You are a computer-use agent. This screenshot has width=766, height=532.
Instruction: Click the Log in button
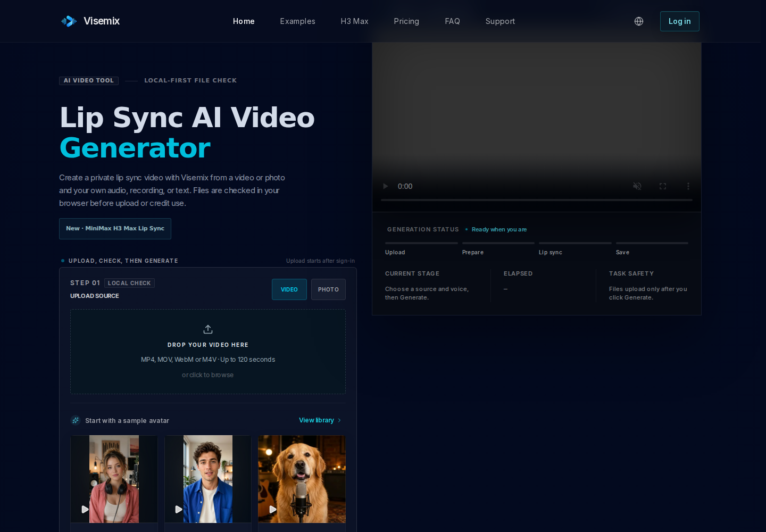point(680,21)
